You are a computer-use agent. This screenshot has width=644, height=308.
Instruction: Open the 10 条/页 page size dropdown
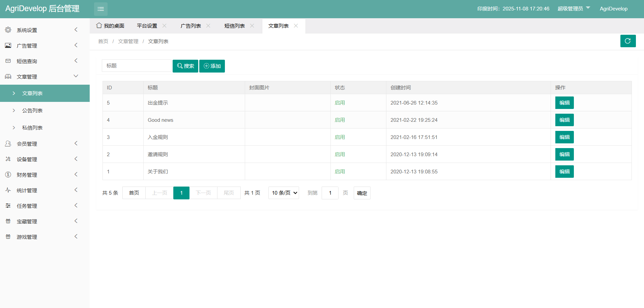[284, 193]
